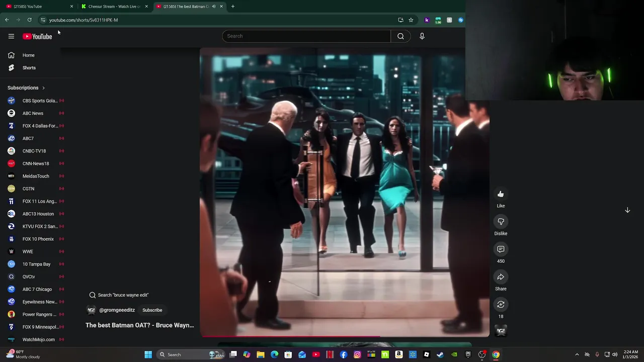644x362 pixels.
Task: Open the sound thumbnail below Remix
Action: click(501, 331)
